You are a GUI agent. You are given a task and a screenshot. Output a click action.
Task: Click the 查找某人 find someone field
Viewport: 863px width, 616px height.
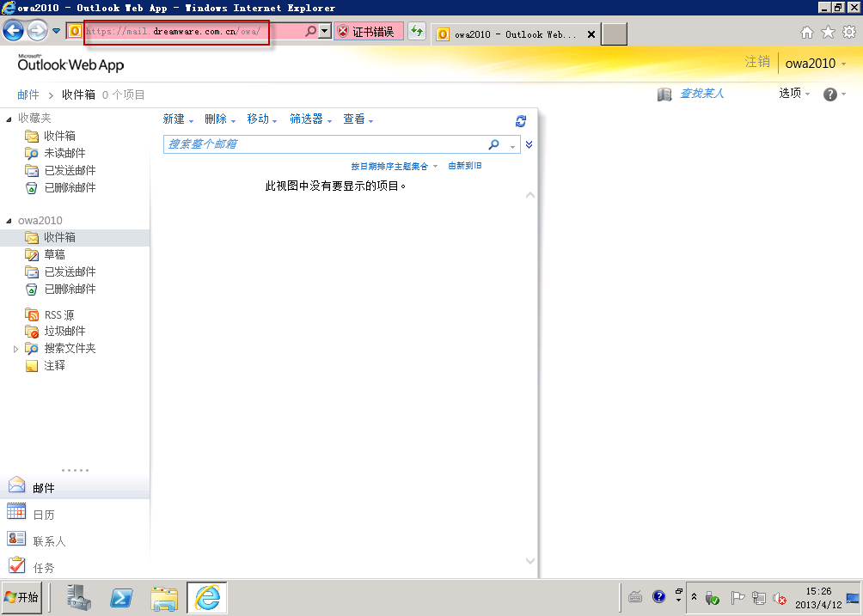701,94
